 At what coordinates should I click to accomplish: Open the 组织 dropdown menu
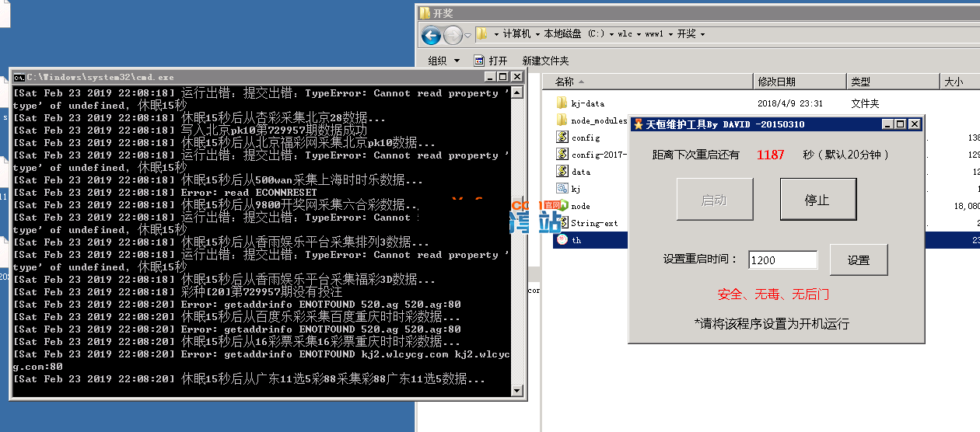pos(443,61)
